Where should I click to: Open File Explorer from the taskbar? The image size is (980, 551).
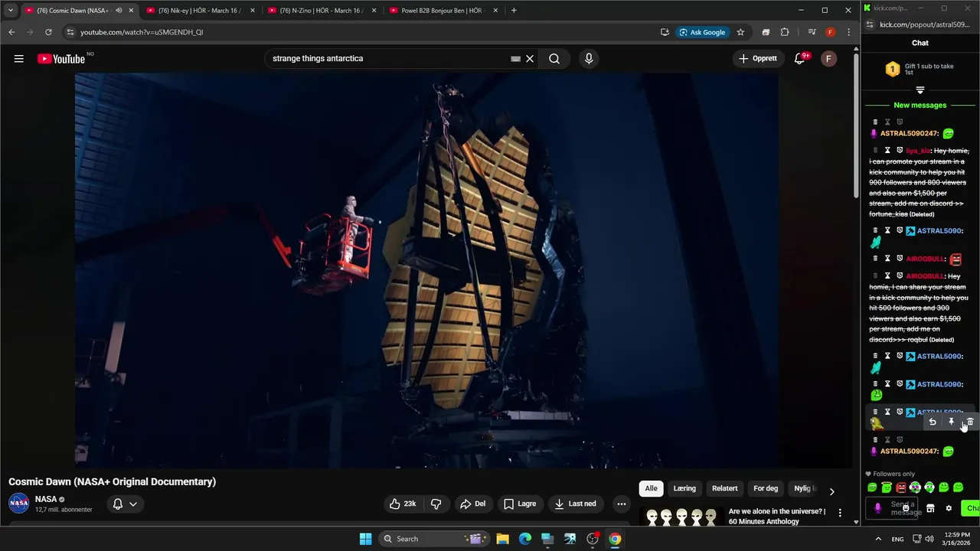(x=502, y=539)
